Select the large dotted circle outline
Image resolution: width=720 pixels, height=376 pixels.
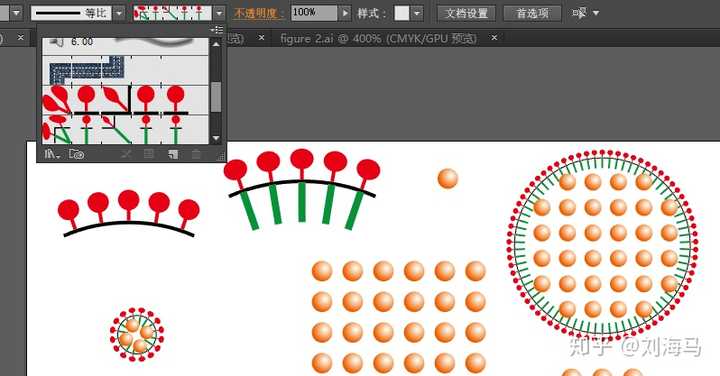pos(602,245)
